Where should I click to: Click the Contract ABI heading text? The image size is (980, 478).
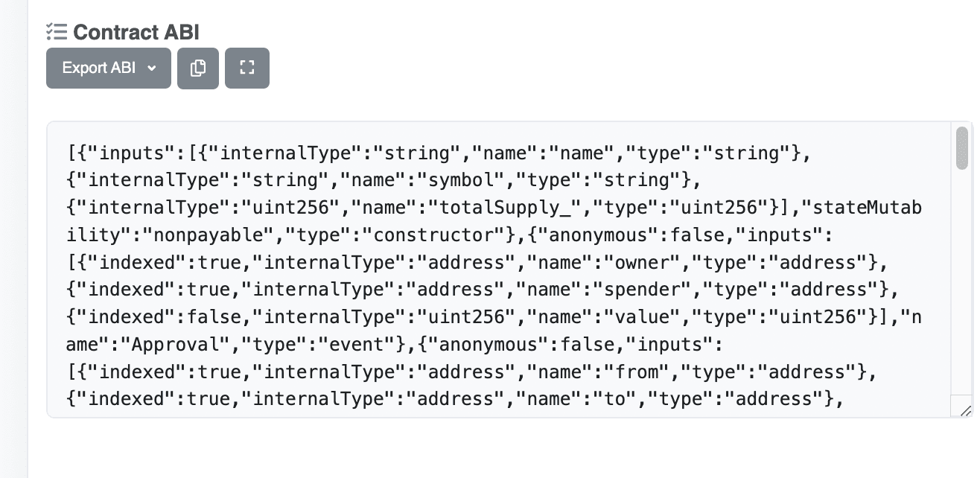tap(136, 32)
